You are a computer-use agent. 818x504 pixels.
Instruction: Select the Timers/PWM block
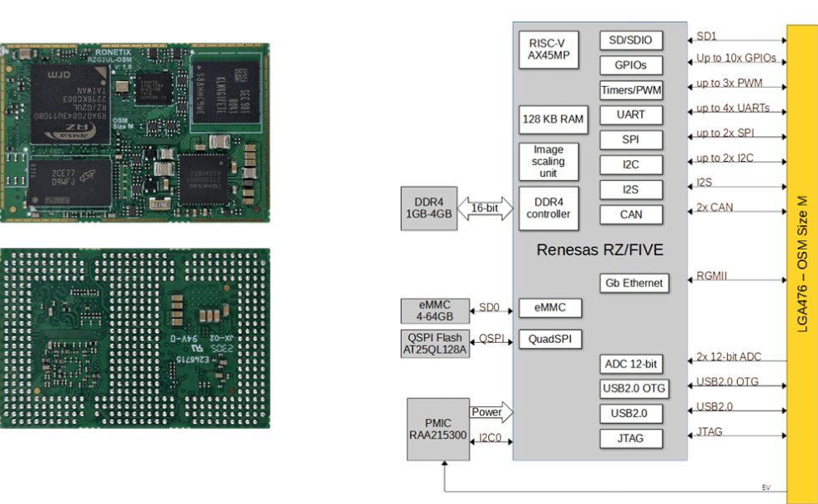[631, 90]
